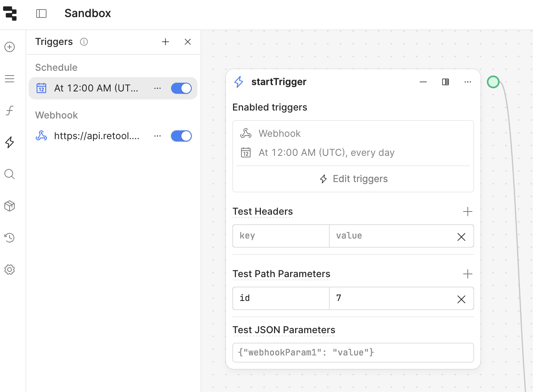Open run history clock icon
The height and width of the screenshot is (392, 533).
[10, 238]
